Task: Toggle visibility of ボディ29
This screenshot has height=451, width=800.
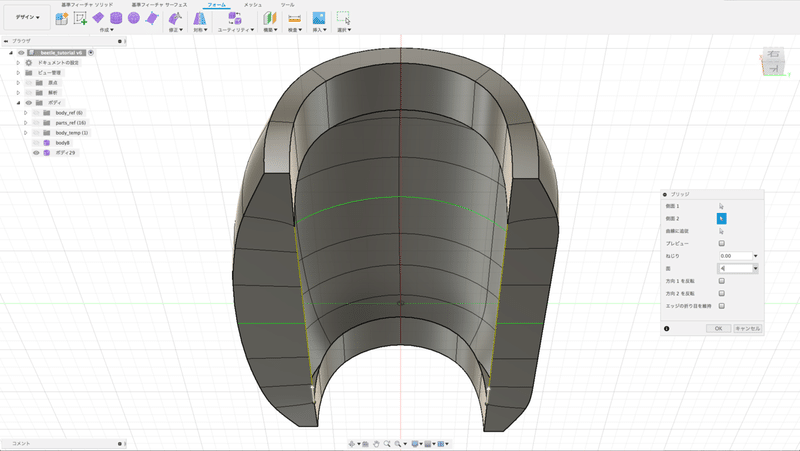Action: (36, 153)
